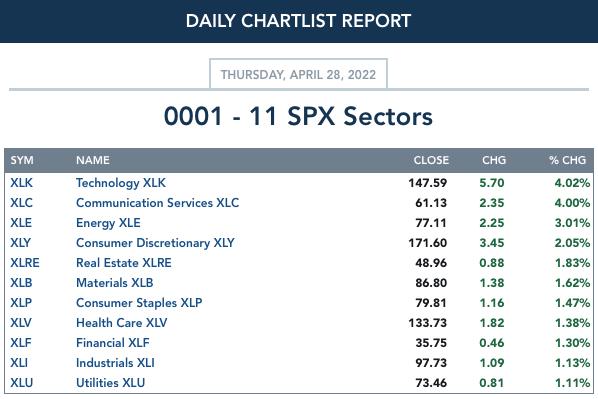Open the Technology XLK name link

click(121, 183)
